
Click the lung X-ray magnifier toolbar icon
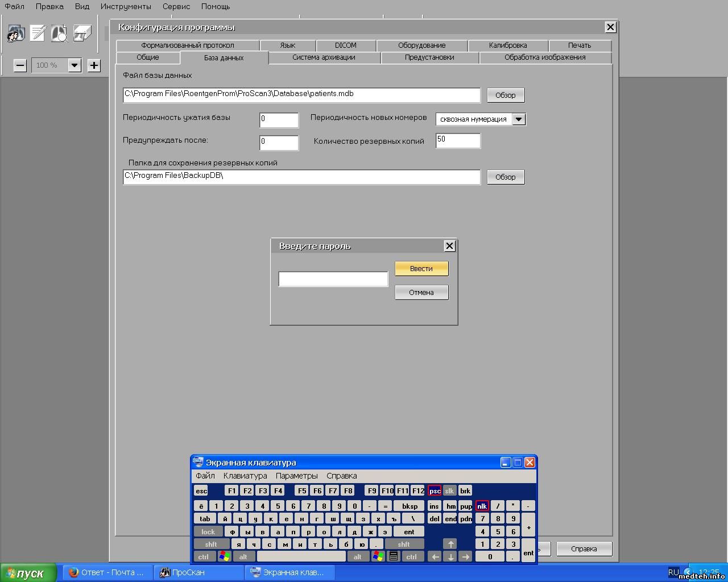[x=59, y=34]
